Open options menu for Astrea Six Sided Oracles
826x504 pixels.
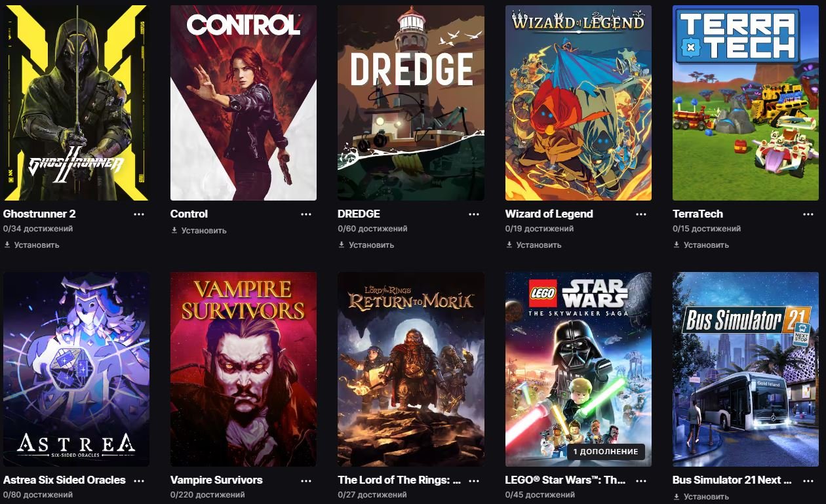(x=139, y=480)
